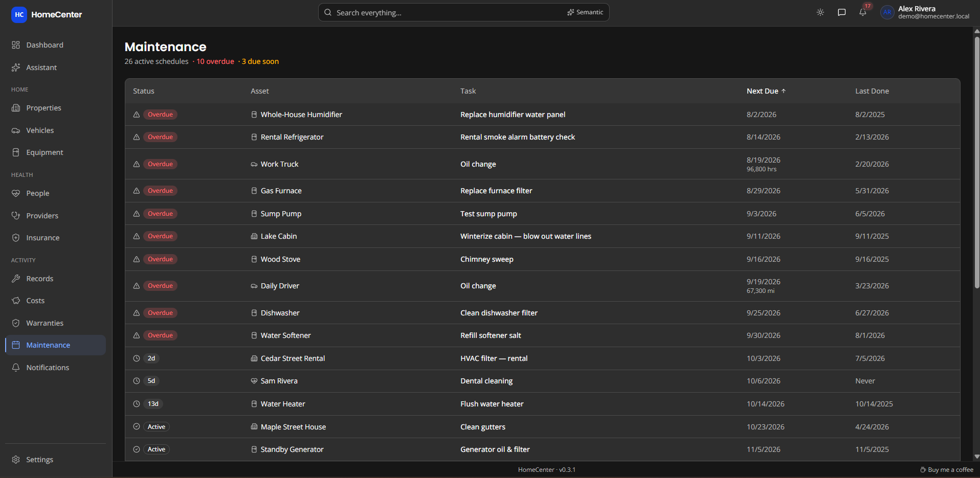Sort by the Last Done column header

(872, 91)
